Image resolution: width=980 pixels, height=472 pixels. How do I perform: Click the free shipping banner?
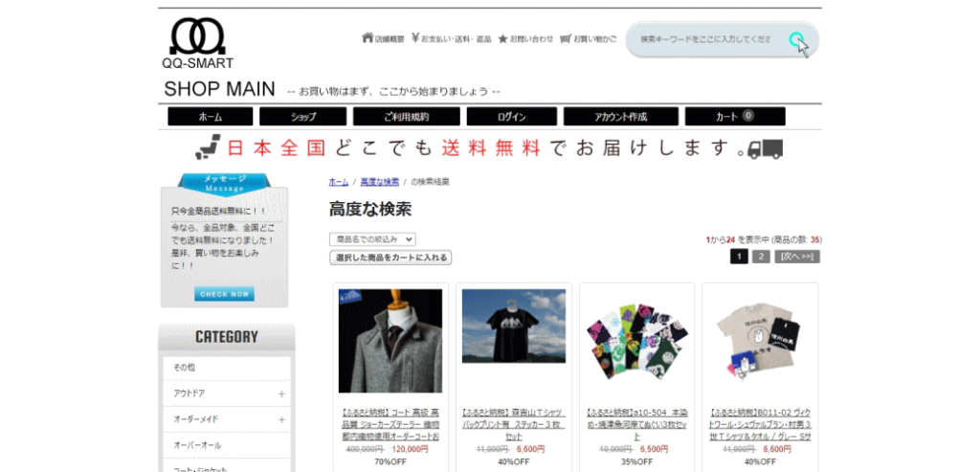tap(489, 148)
